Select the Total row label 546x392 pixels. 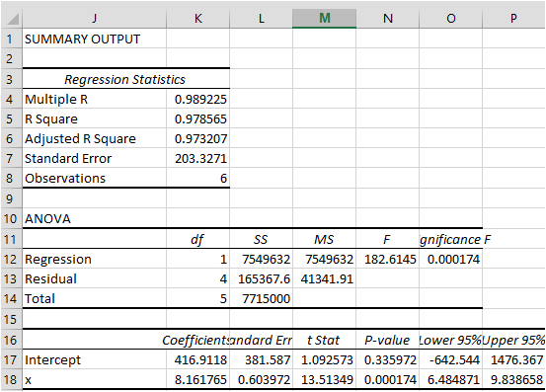(x=95, y=298)
